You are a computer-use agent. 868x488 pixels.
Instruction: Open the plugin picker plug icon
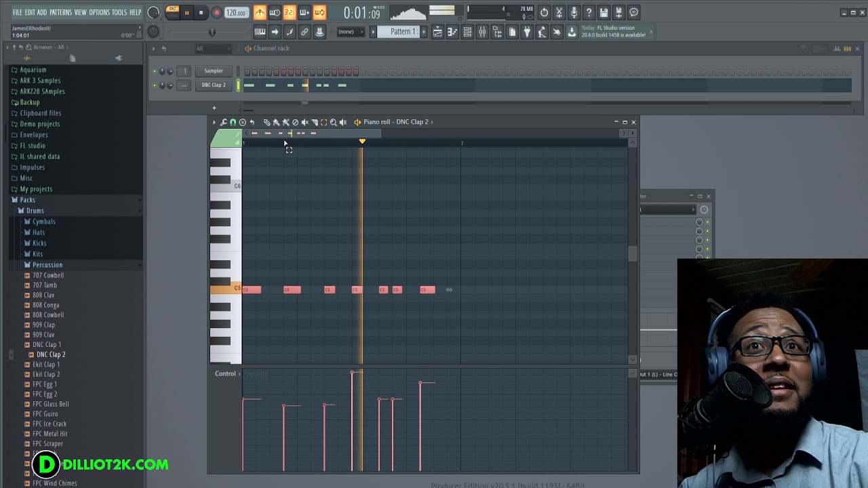pyautogui.click(x=527, y=32)
